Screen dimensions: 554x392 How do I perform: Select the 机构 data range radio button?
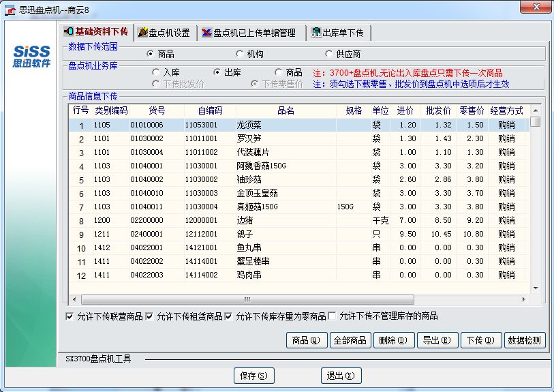(x=240, y=54)
